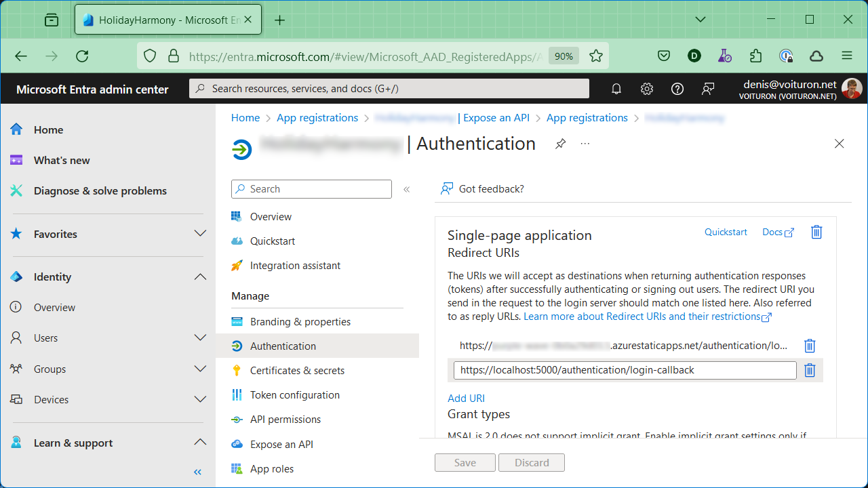Open the help question mark icon

tap(677, 89)
